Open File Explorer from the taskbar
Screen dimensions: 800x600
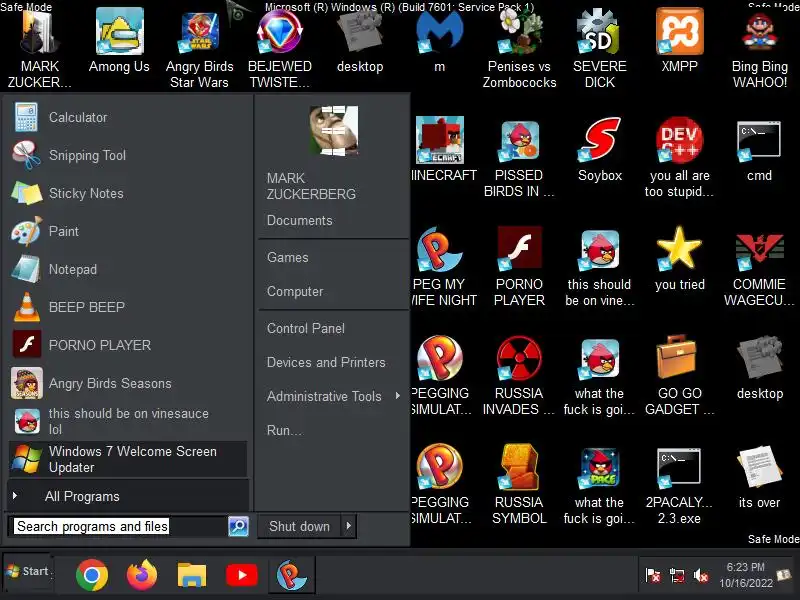click(192, 575)
